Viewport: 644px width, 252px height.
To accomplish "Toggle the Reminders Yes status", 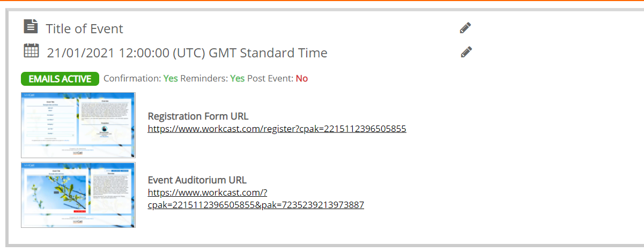I will tap(238, 78).
